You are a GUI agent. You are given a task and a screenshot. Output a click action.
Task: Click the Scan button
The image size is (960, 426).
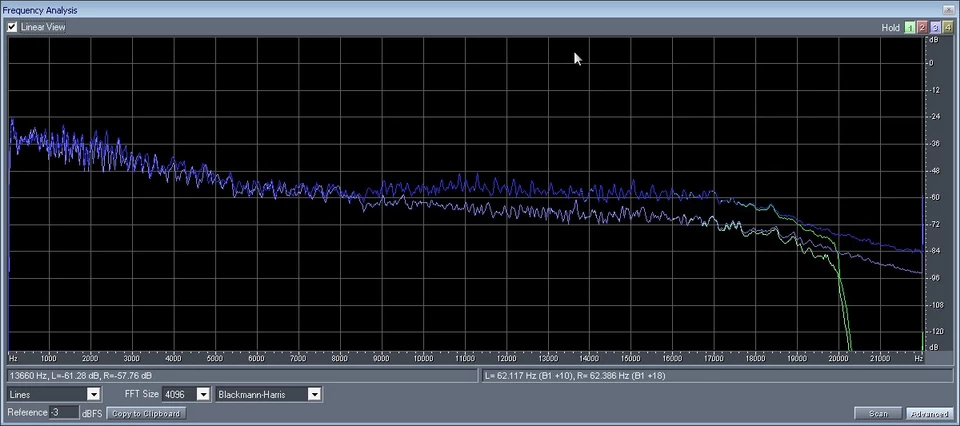pyautogui.click(x=878, y=414)
